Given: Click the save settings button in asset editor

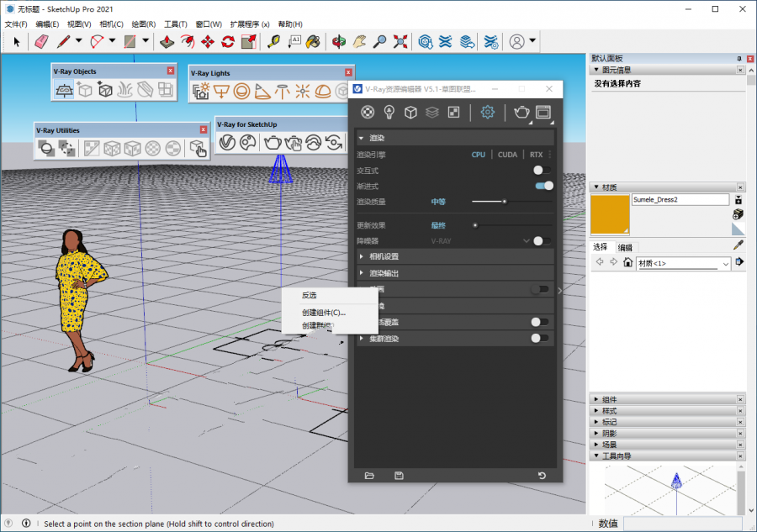Looking at the screenshot, I should 399,476.
